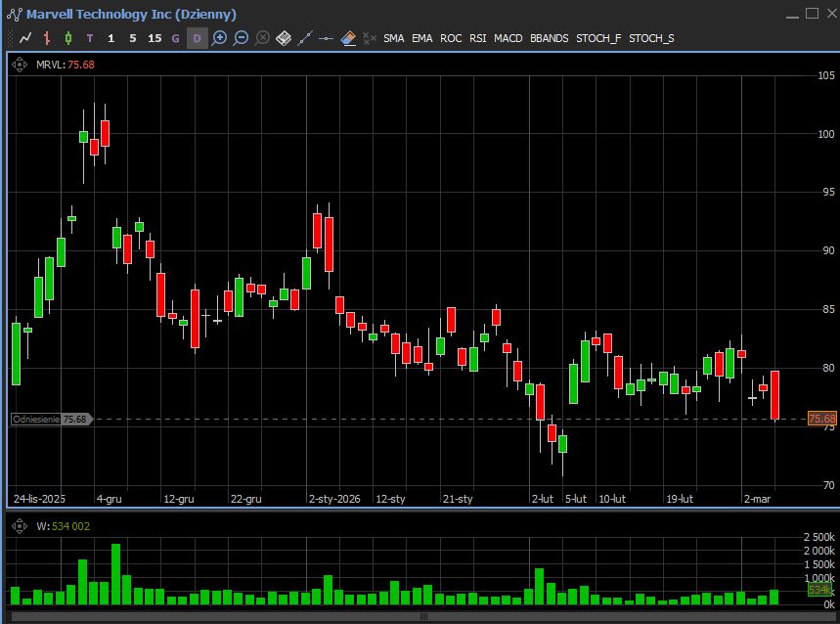The height and width of the screenshot is (624, 840).
Task: Select the candlestick chart type
Action: 68,38
